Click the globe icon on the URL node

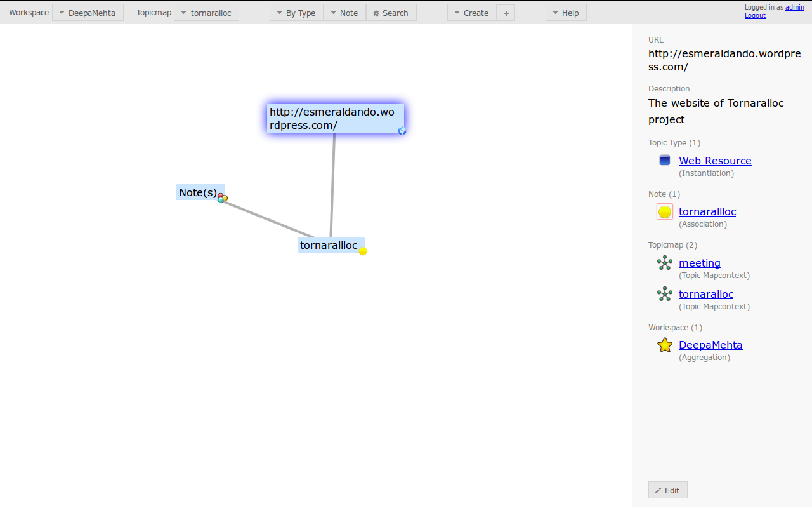402,131
